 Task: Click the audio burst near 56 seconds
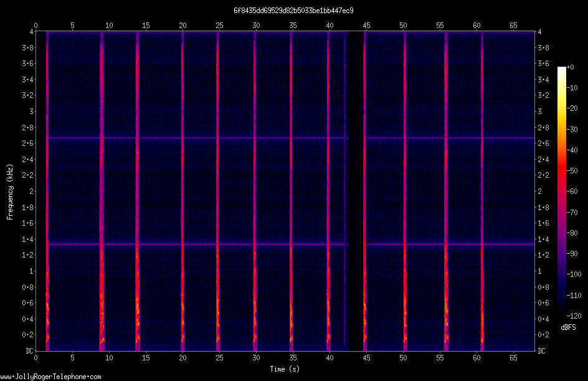[x=446, y=191]
